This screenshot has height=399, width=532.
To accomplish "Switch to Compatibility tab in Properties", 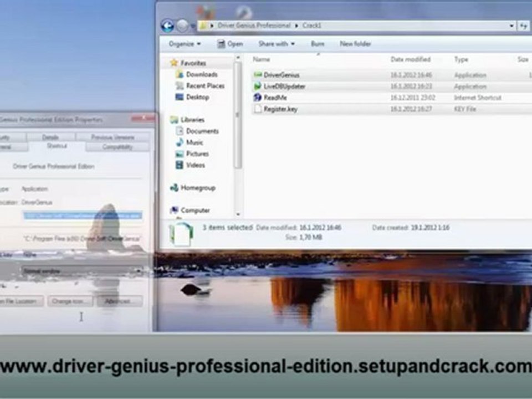I will tap(117, 147).
